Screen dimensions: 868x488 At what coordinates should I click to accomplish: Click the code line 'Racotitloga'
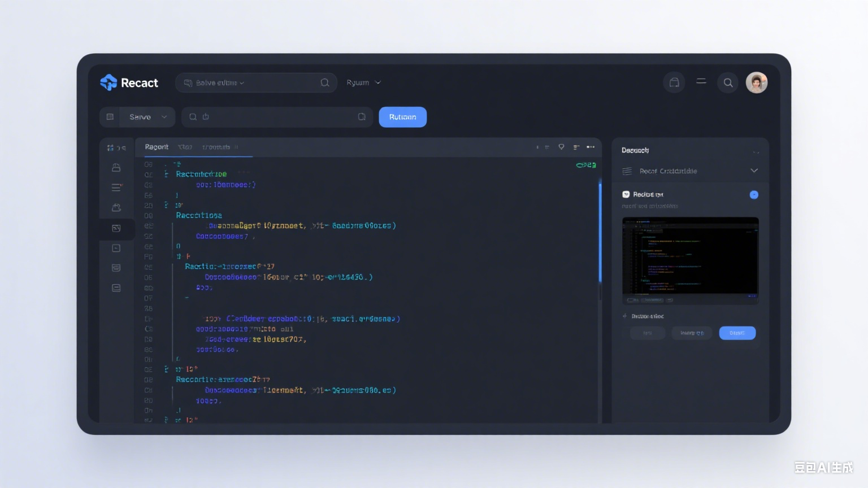click(x=199, y=215)
